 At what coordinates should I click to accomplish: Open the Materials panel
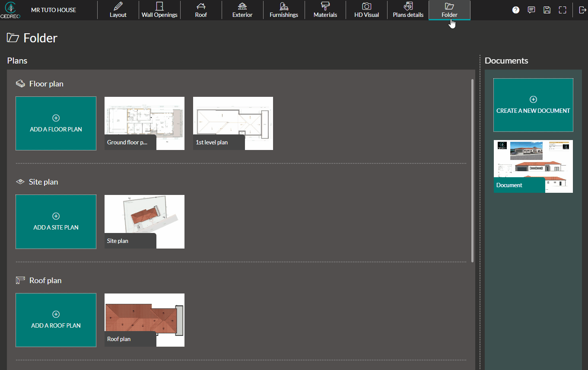click(325, 10)
